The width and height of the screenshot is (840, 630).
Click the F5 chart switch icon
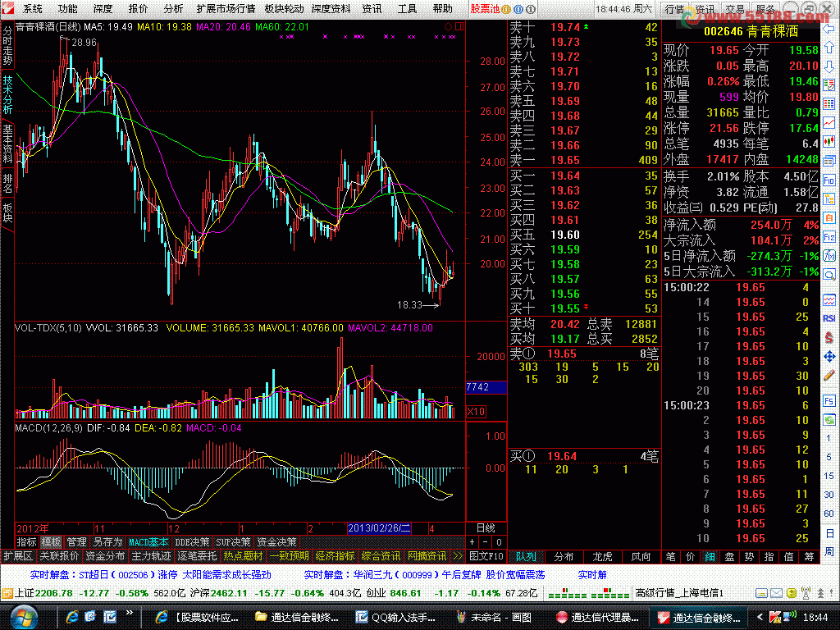tap(829, 400)
